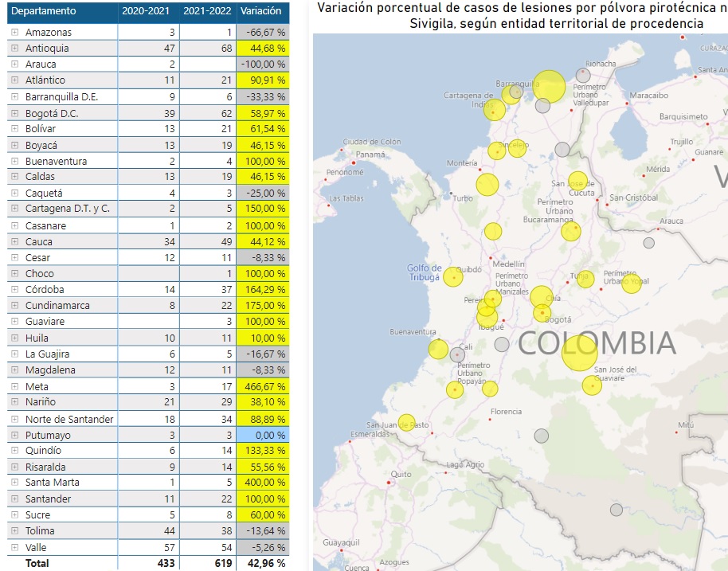Expand the Valle department row
The width and height of the screenshot is (728, 571).
14,547
